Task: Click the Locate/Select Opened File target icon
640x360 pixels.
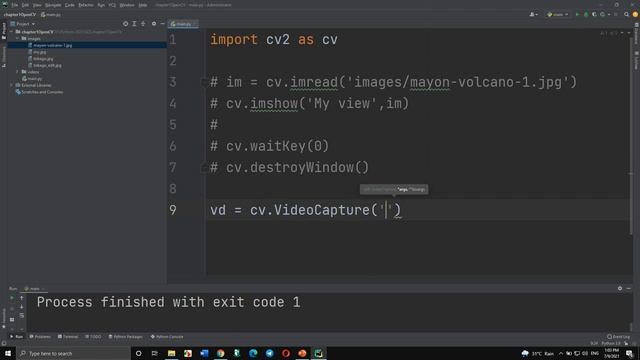Action: point(125,24)
